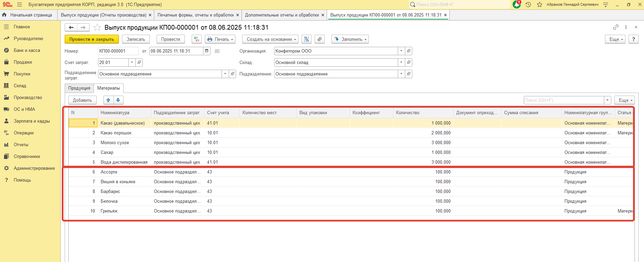This screenshot has width=644, height=262.
Task: Click the blue move row down arrow
Action: [x=118, y=100]
